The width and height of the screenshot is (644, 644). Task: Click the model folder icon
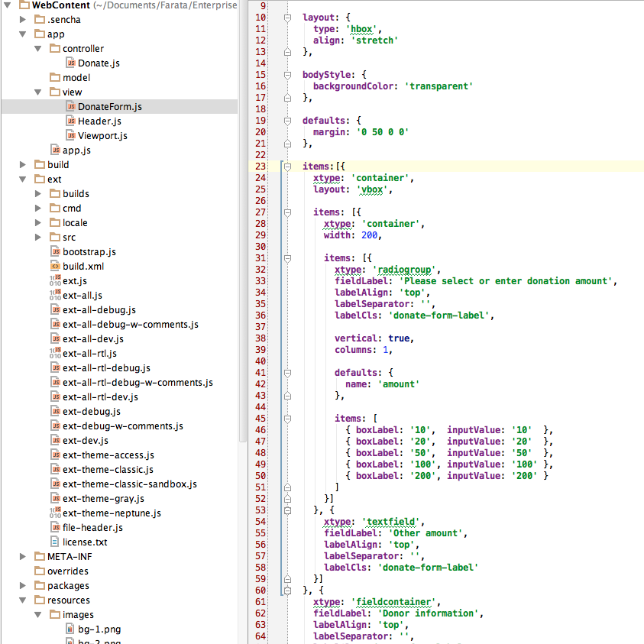tap(55, 78)
